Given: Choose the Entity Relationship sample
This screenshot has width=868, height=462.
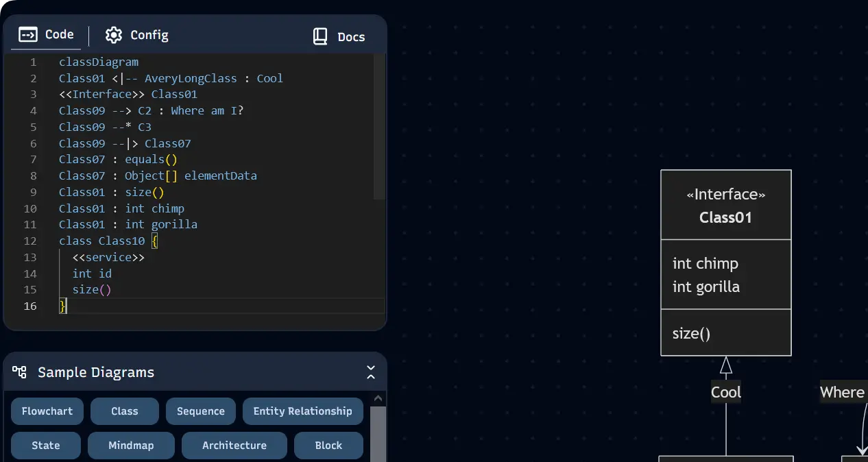Looking at the screenshot, I should pyautogui.click(x=302, y=411).
